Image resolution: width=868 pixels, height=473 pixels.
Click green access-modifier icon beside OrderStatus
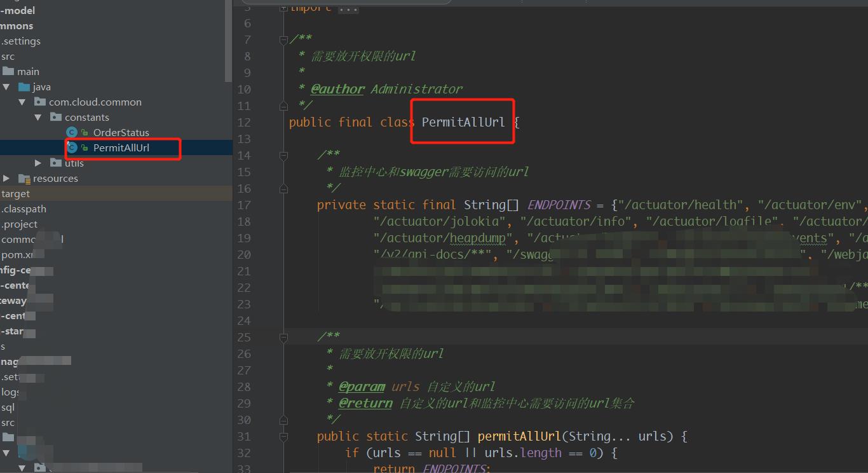click(x=85, y=133)
